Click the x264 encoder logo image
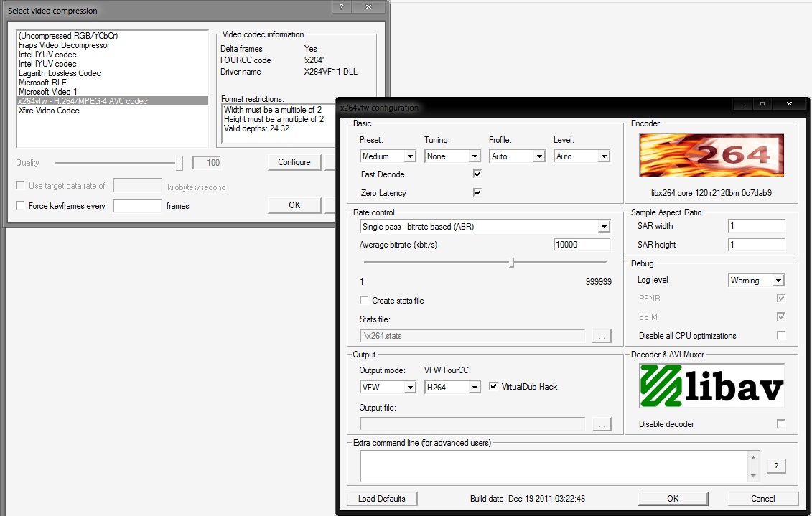Screen dimensions: 812x516 click(x=711, y=155)
